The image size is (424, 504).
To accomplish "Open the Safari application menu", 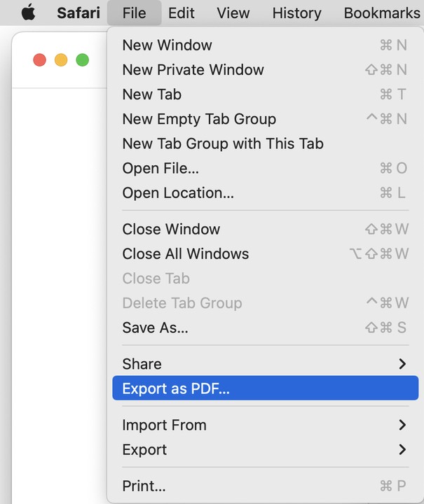I will 78,13.
